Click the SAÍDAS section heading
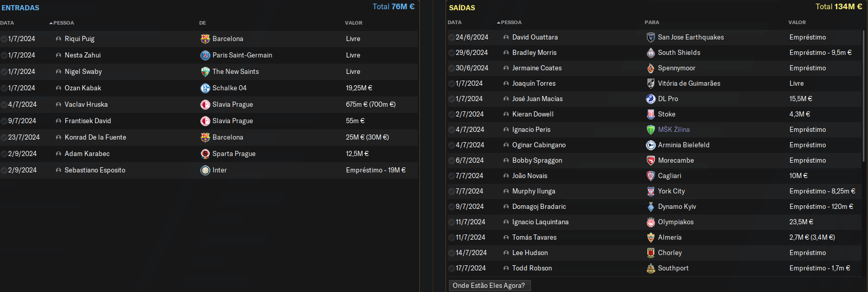 click(x=462, y=8)
